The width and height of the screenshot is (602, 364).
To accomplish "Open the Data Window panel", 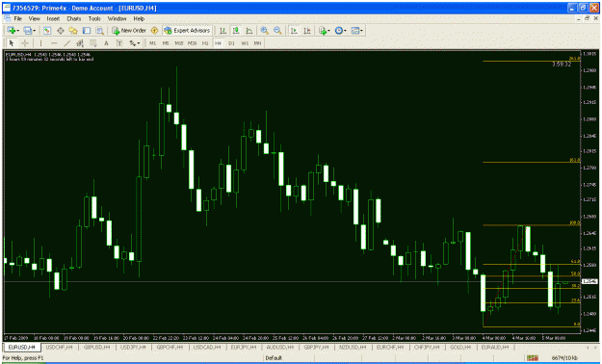I will coord(61,31).
